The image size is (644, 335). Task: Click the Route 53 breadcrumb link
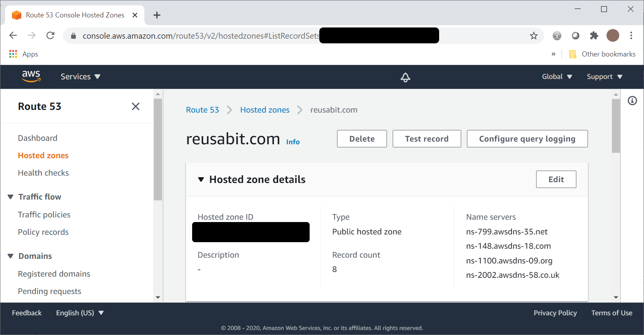click(x=203, y=110)
